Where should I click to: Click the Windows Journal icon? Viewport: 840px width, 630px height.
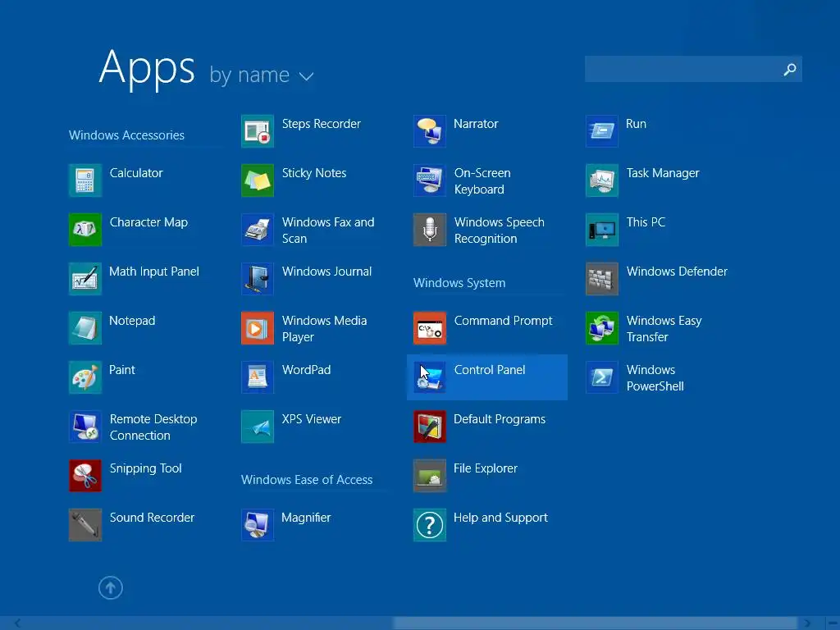pos(258,279)
